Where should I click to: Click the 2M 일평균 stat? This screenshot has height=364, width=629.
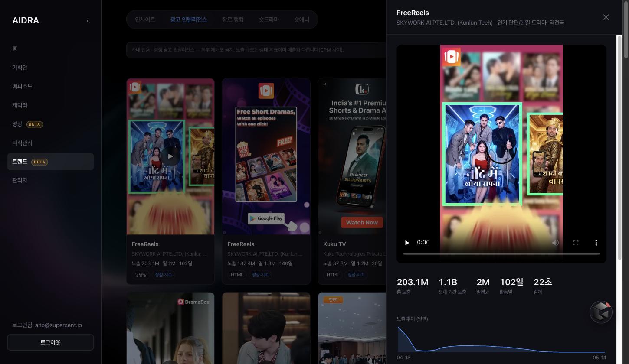(x=483, y=286)
